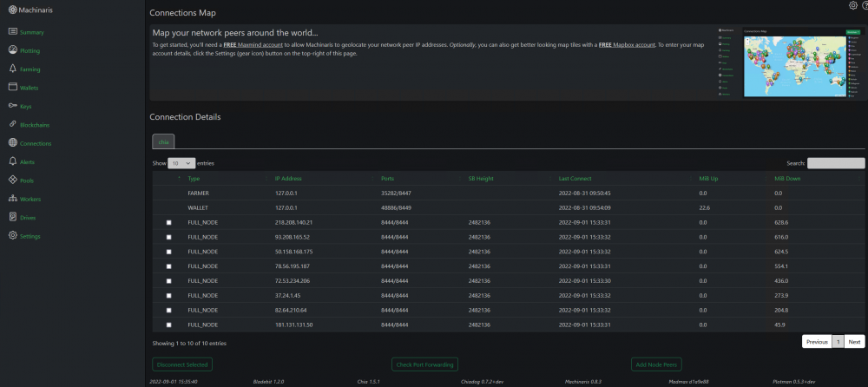Open Keys via its key icon
Image resolution: width=868 pixels, height=387 pixels.
(13, 106)
